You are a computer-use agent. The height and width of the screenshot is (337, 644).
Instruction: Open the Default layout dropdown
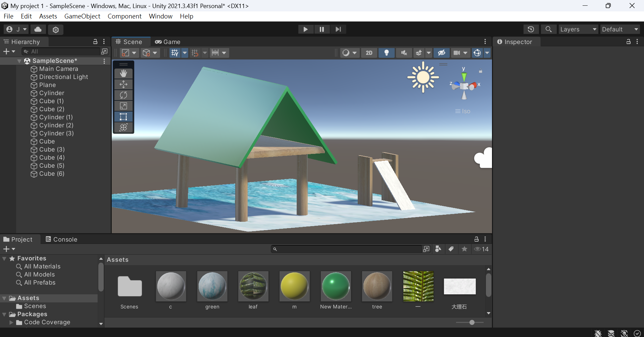pos(620,29)
